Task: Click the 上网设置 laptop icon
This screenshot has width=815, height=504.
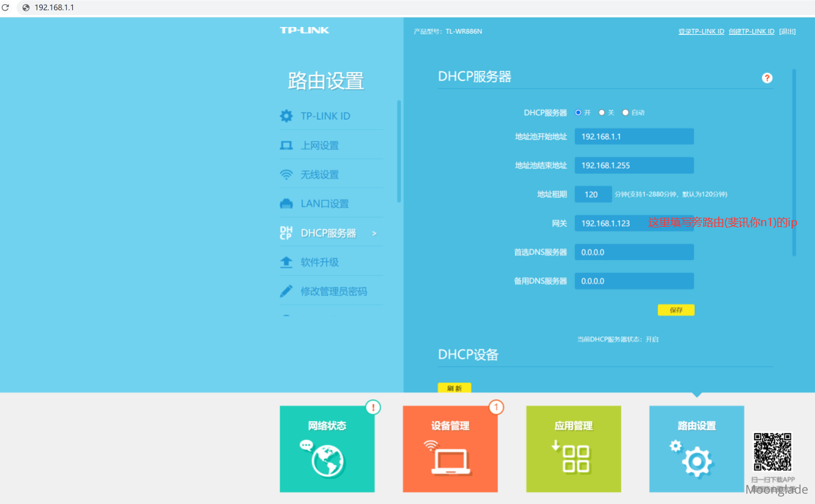Action: 286,146
